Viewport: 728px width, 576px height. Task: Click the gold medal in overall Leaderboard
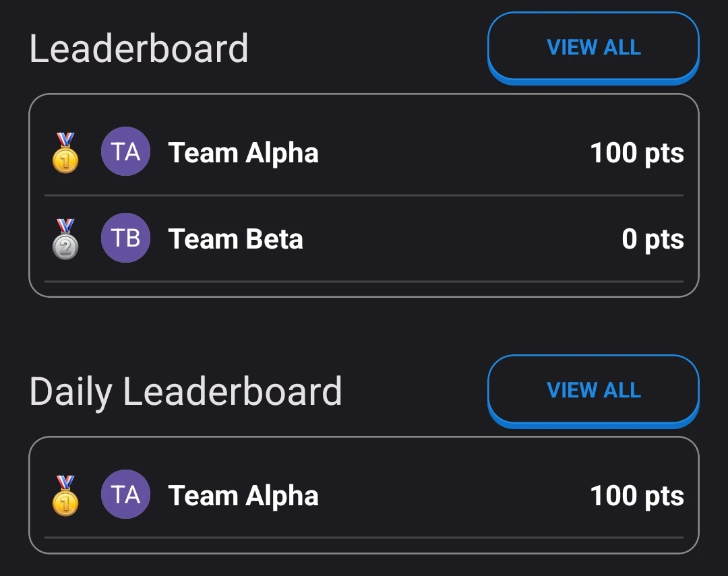65,154
